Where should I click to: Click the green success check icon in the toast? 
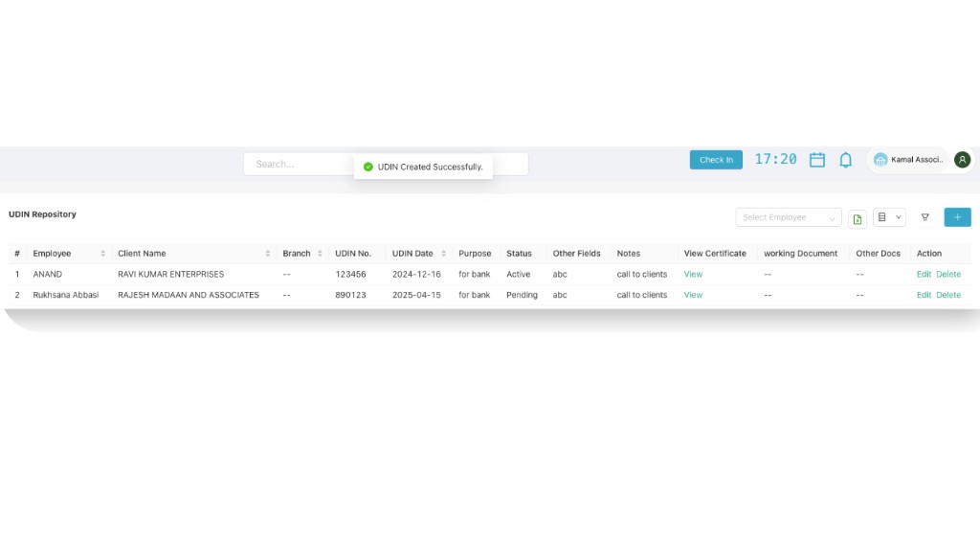[368, 167]
